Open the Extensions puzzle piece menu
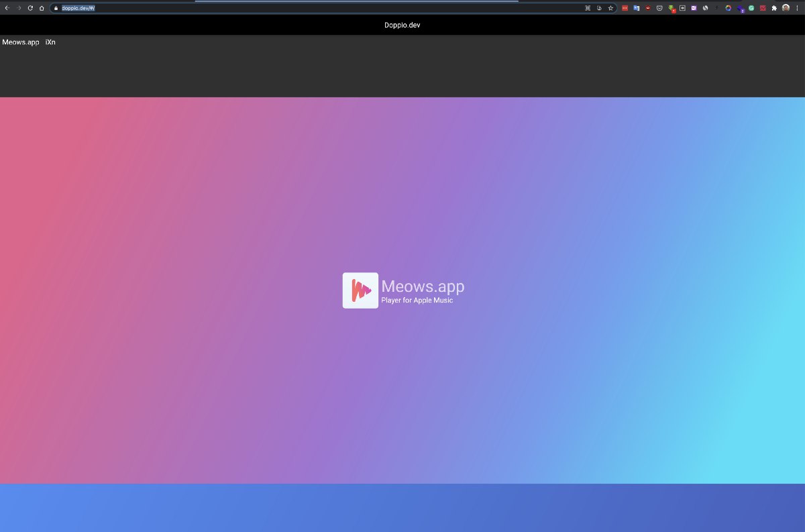Screen dimensions: 805x532 click(774, 8)
